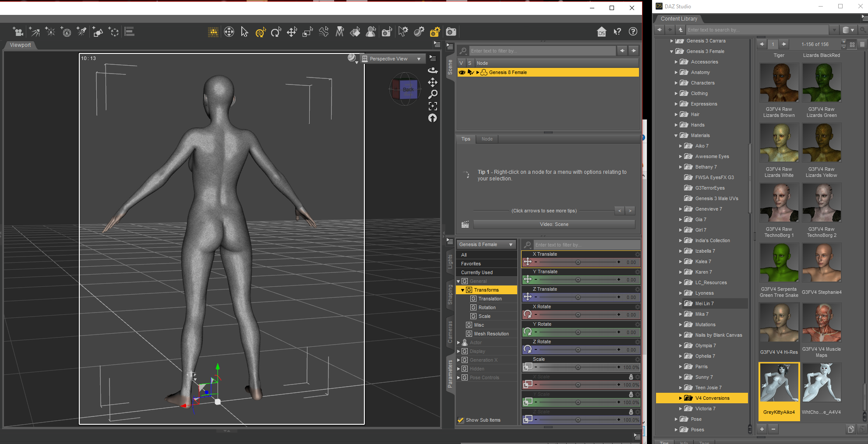The width and height of the screenshot is (868, 444).
Task: Go to next page in Content Library
Action: point(784,44)
